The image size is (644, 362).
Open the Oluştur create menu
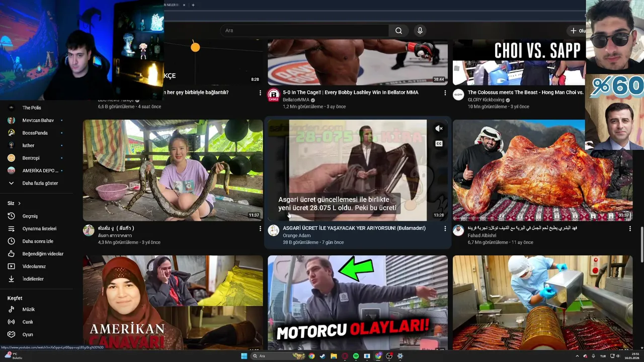click(x=578, y=31)
